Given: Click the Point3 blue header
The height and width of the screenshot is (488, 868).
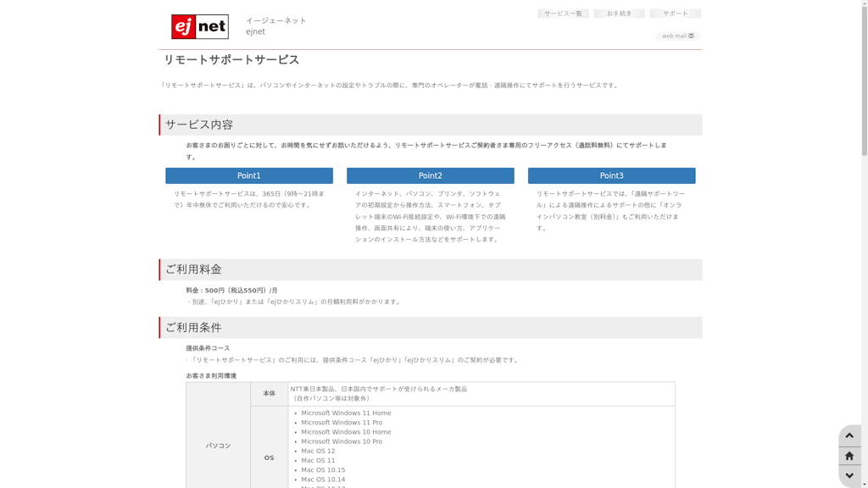Looking at the screenshot, I should (x=611, y=175).
